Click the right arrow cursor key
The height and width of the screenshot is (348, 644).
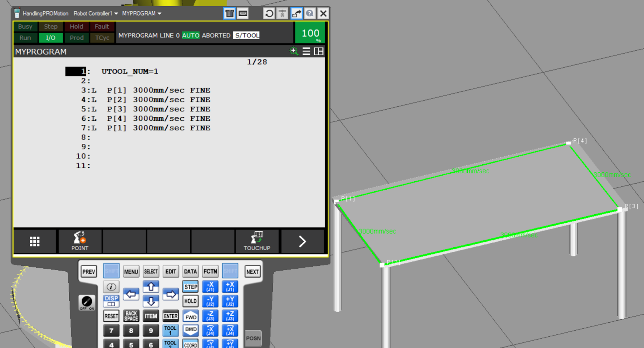coord(171,294)
